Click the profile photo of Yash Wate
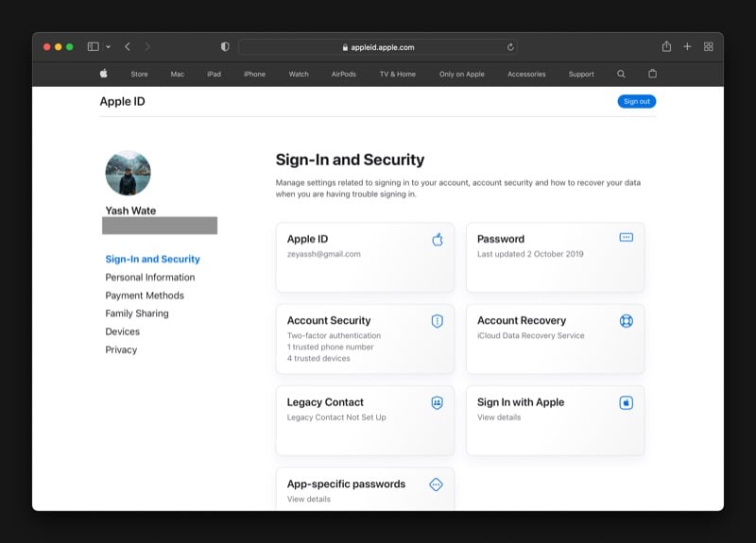756x543 pixels. (128, 173)
